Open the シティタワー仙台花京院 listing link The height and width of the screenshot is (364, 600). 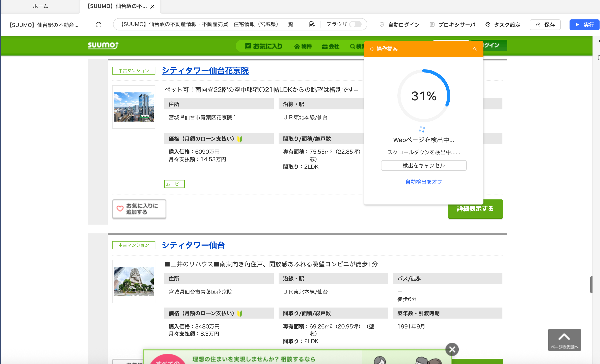point(205,71)
